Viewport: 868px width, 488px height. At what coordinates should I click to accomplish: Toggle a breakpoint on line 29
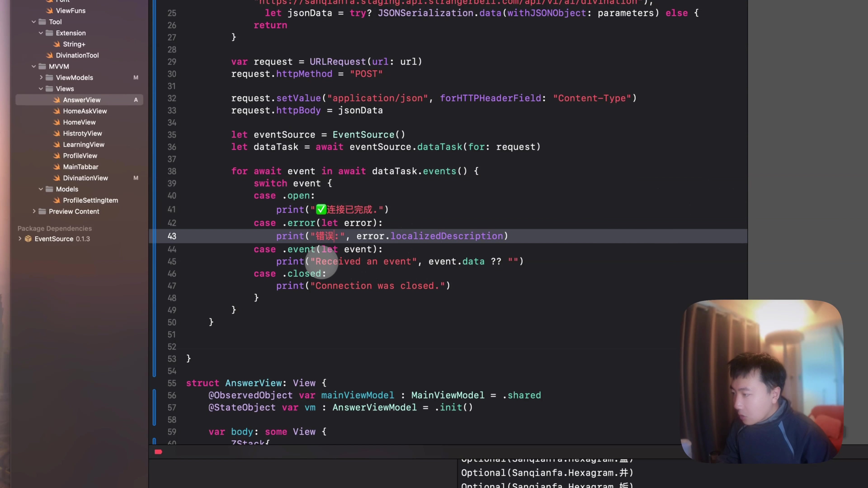(172, 62)
